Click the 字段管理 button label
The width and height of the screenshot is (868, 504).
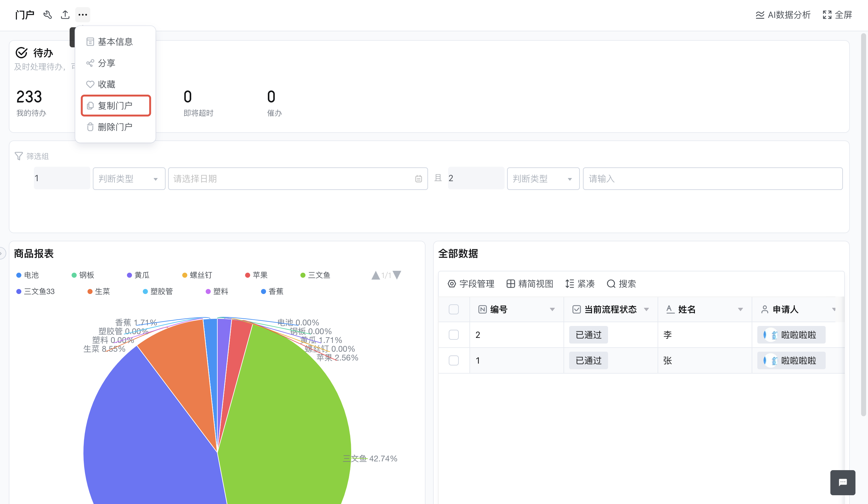click(x=477, y=284)
